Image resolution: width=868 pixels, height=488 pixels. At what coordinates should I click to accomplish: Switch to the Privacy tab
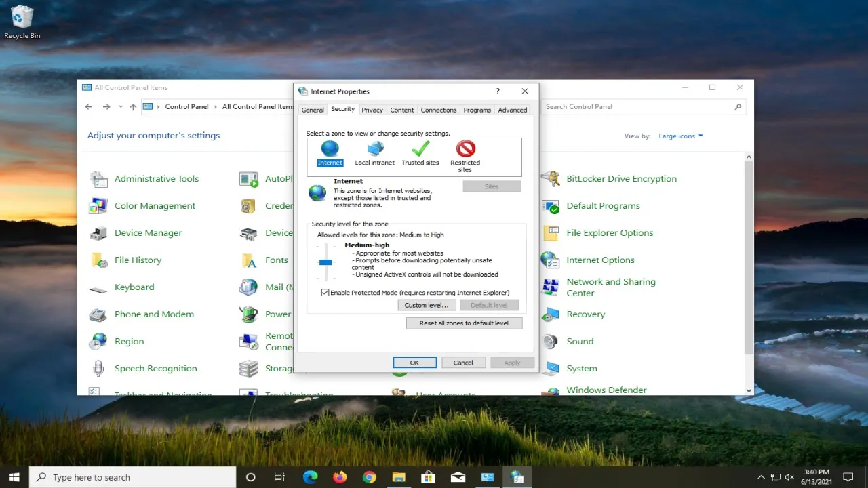[372, 110]
